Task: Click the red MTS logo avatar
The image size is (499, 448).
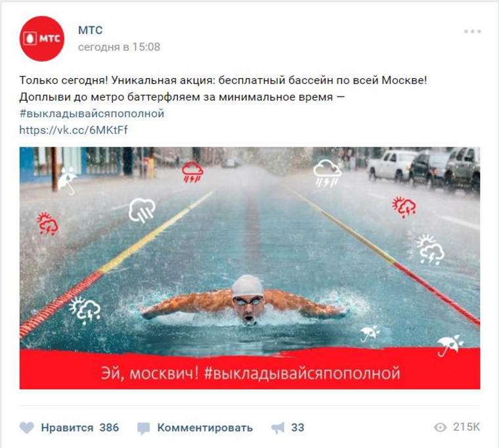Action: [41, 39]
